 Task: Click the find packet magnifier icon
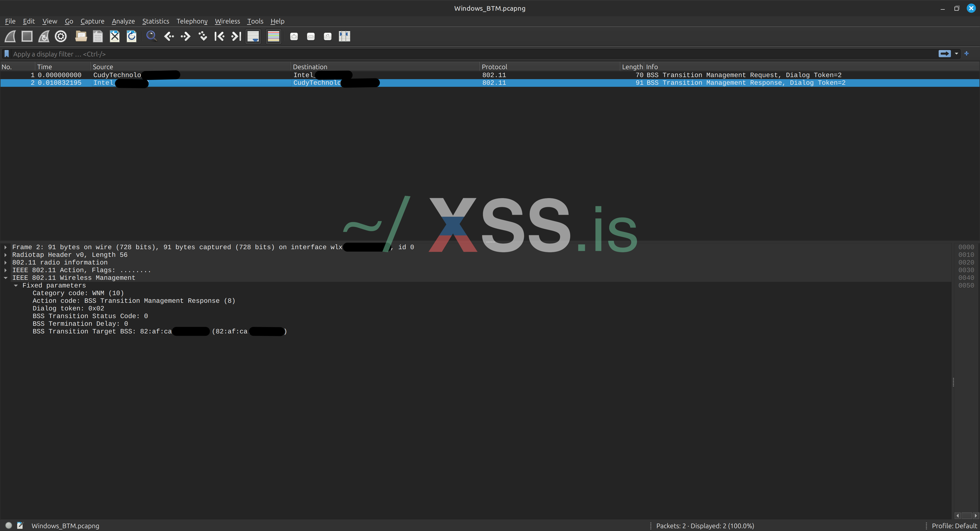pyautogui.click(x=151, y=37)
